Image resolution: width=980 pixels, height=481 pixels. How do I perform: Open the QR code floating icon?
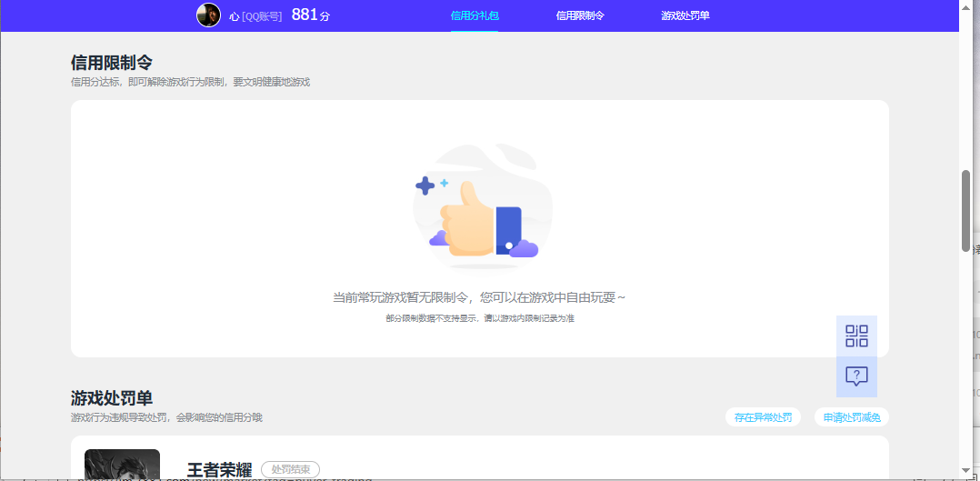(856, 336)
